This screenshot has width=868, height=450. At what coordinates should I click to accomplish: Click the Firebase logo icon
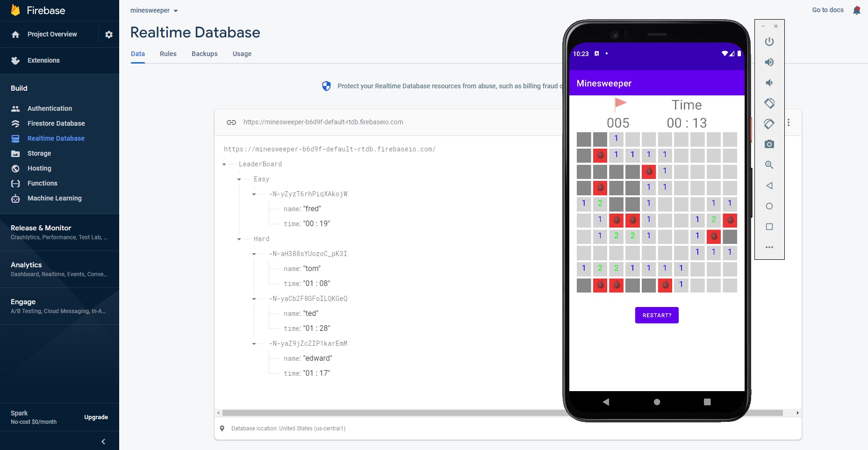click(15, 10)
